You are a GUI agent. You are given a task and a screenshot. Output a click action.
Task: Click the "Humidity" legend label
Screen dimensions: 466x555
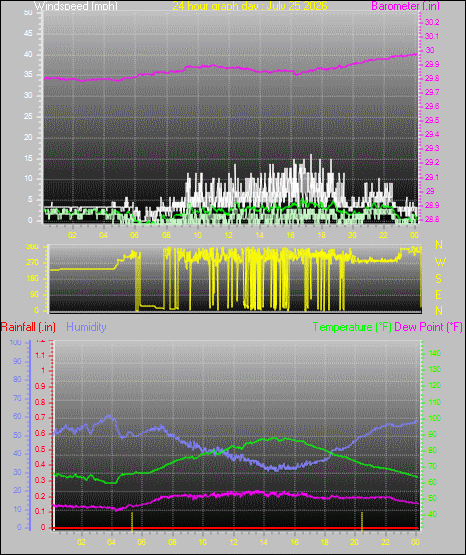86,327
